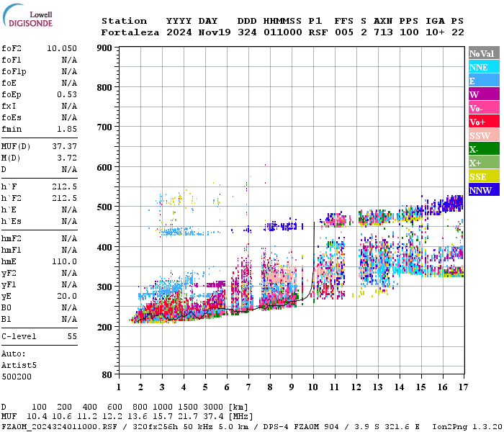This screenshot has width=504, height=432.
Task: Click the year 2024 in header
Action: coord(179,32)
